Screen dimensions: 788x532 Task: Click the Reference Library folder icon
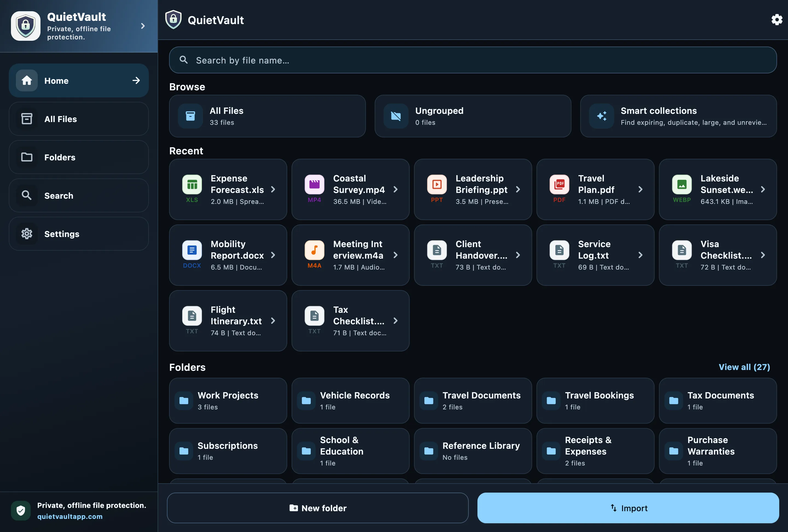coord(428,451)
